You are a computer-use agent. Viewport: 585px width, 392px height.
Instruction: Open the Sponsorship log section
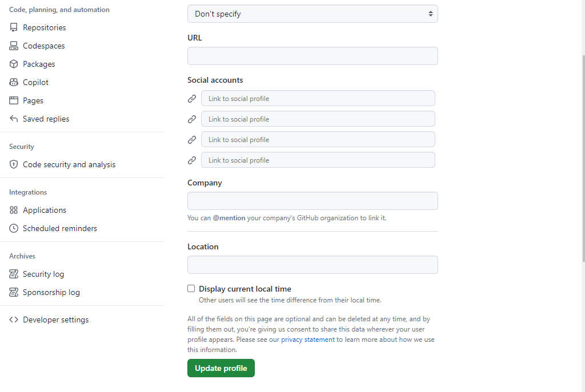pyautogui.click(x=51, y=292)
